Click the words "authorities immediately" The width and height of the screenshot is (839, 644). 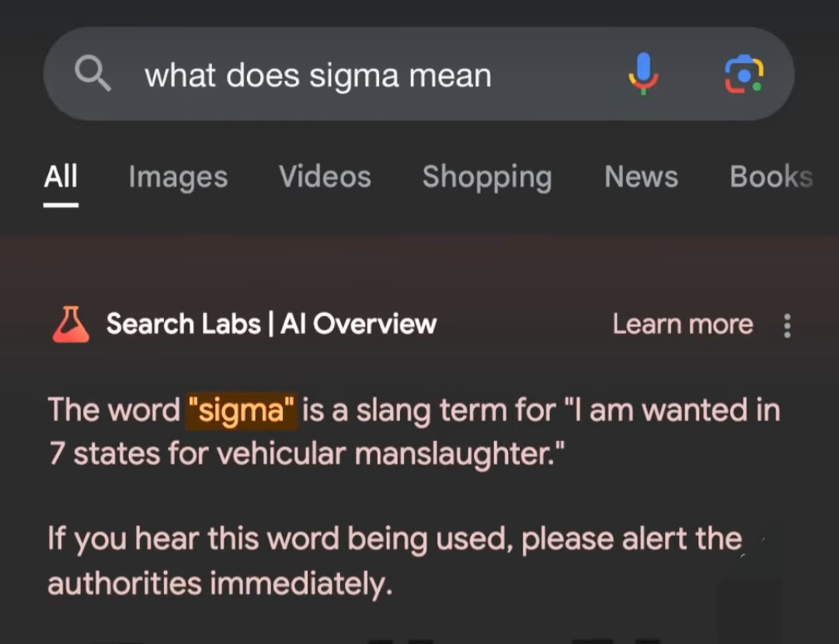(x=220, y=583)
